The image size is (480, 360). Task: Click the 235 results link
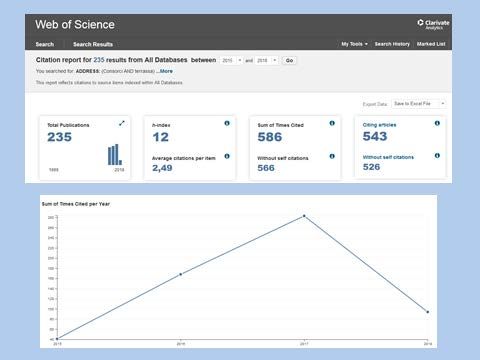pos(99,60)
